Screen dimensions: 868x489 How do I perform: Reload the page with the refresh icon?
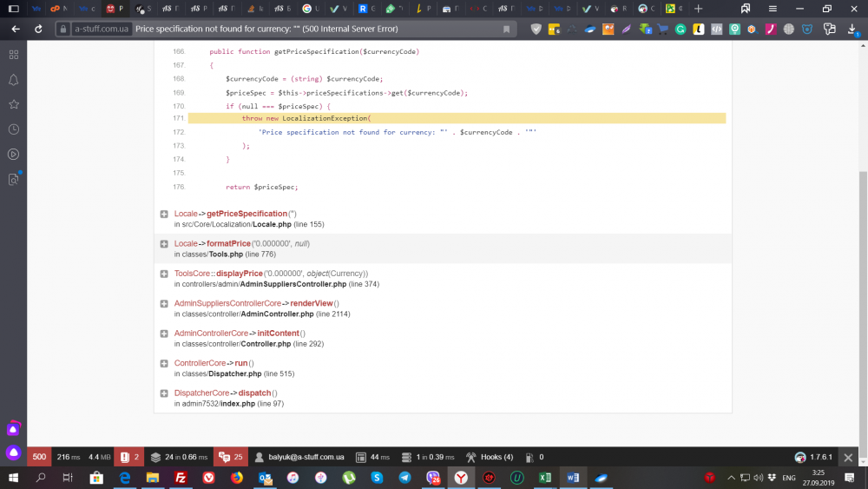38,29
